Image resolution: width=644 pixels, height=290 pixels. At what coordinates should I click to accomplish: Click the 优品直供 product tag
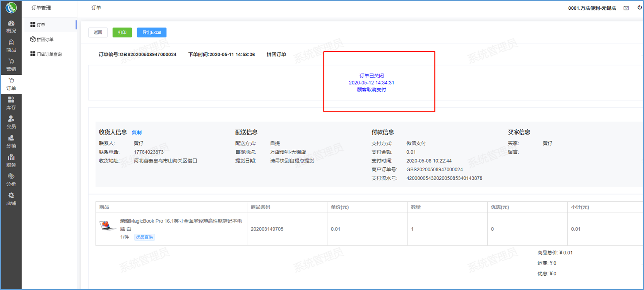[x=144, y=237]
